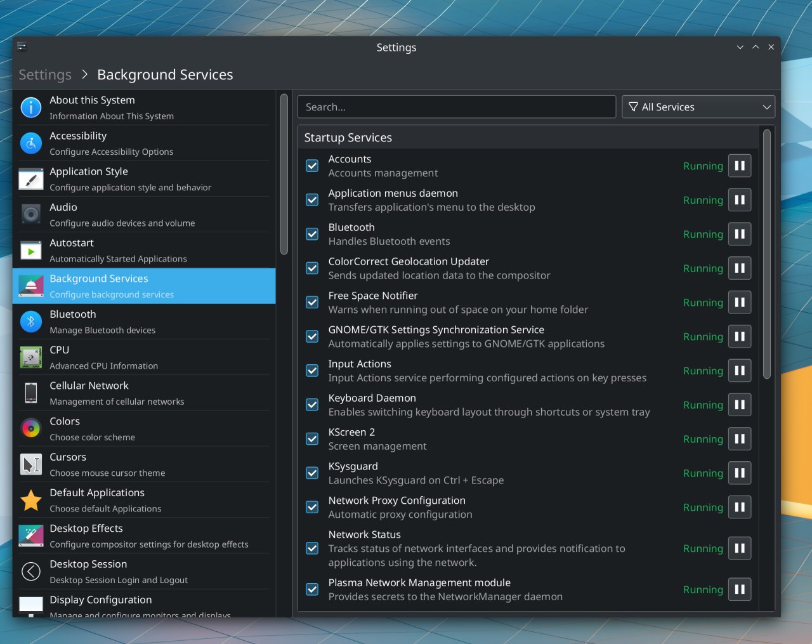The width and height of the screenshot is (812, 644).
Task: Click the Colors wheel icon
Action: [x=30, y=429]
